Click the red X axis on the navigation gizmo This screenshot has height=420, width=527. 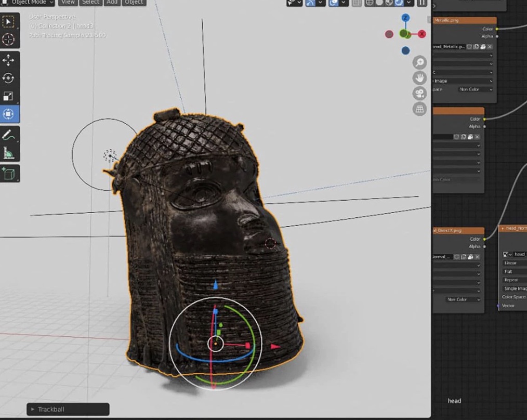(x=423, y=33)
